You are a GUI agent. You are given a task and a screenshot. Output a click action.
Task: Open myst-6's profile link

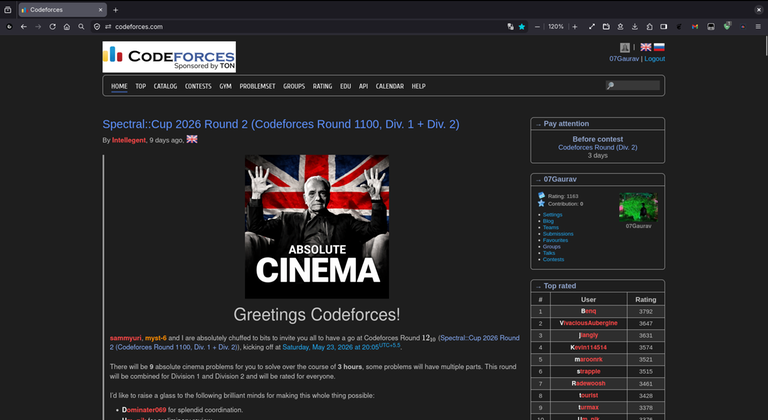tap(156, 338)
